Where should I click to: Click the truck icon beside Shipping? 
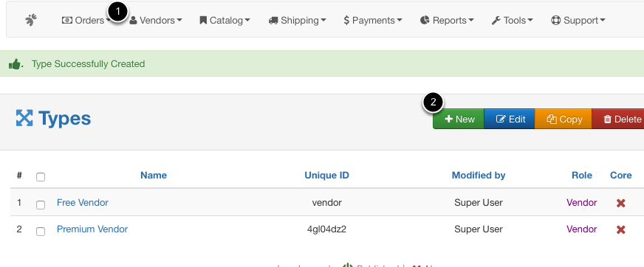click(x=273, y=20)
